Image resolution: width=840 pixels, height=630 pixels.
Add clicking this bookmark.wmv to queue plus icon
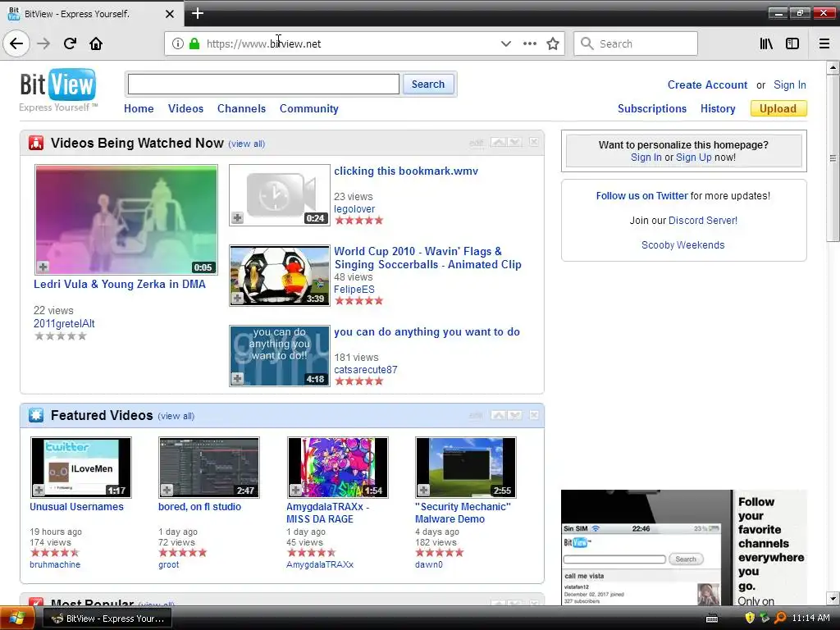[237, 217]
